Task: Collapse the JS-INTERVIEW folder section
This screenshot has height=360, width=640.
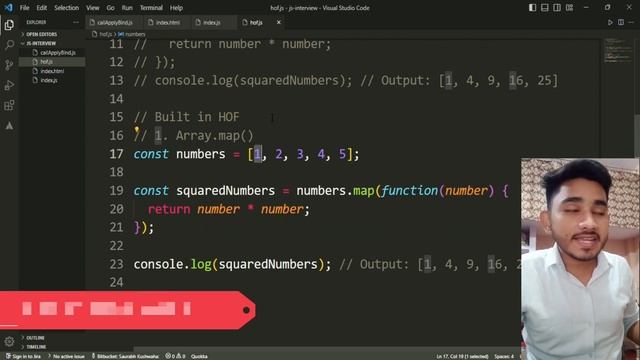Action: point(52,43)
